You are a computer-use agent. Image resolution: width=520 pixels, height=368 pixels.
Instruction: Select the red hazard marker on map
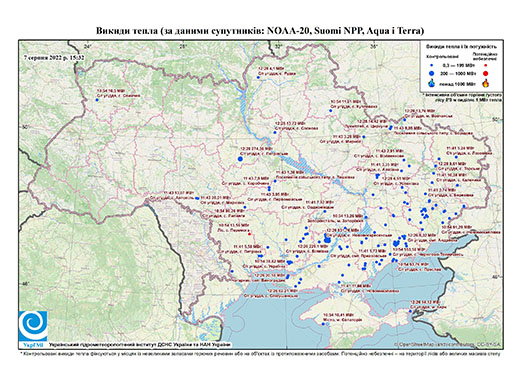pyautogui.click(x=249, y=234)
